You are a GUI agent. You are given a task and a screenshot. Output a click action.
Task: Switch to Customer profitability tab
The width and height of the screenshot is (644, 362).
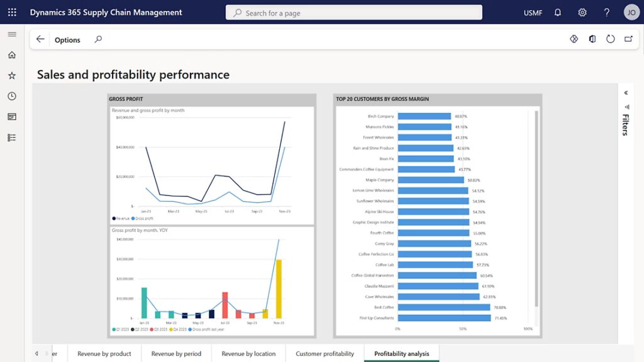click(x=325, y=354)
